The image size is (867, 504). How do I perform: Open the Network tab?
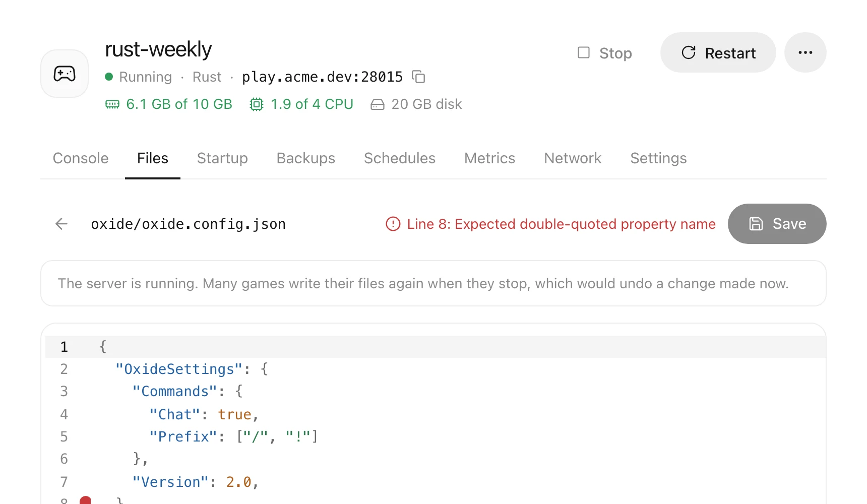point(573,158)
